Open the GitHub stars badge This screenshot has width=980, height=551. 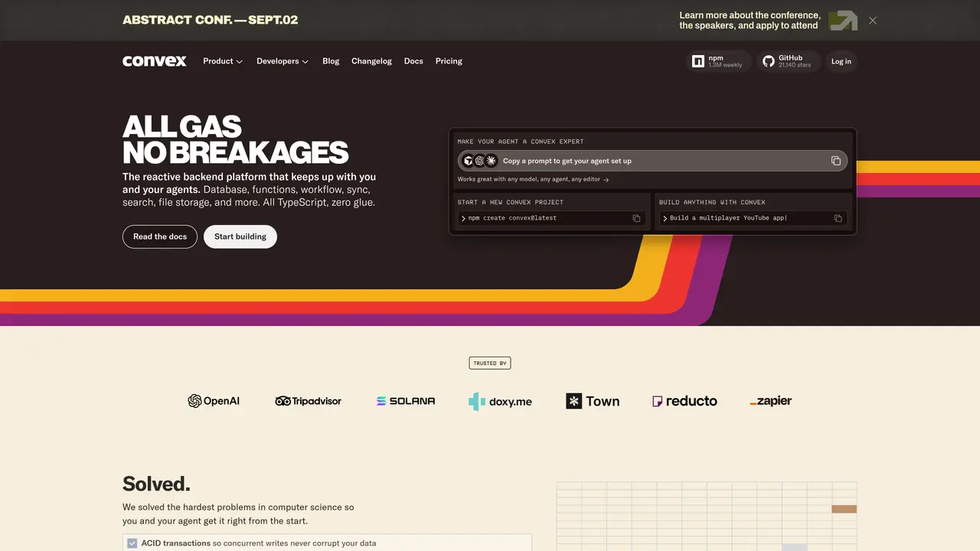(x=788, y=61)
